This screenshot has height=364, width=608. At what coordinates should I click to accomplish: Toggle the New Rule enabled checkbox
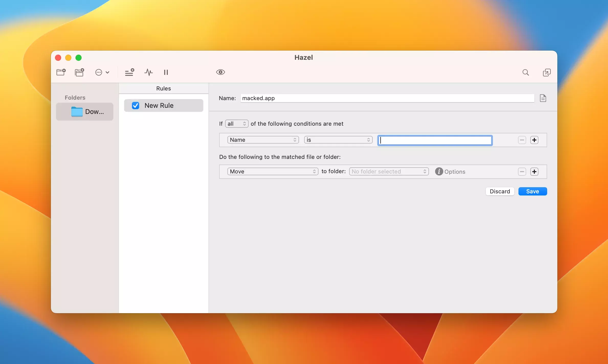click(135, 105)
